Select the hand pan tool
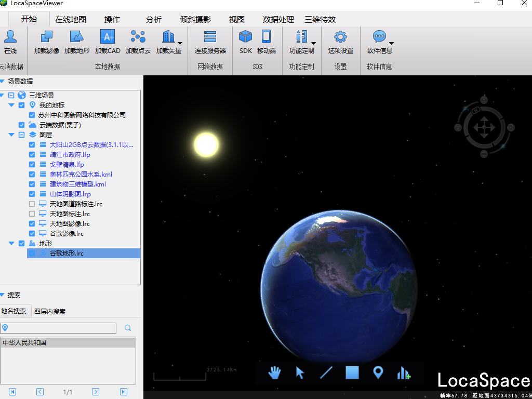532x399 pixels. (274, 373)
